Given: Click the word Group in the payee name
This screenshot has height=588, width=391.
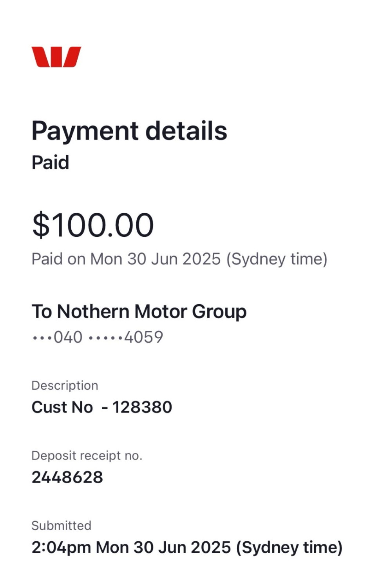Looking at the screenshot, I should [219, 312].
